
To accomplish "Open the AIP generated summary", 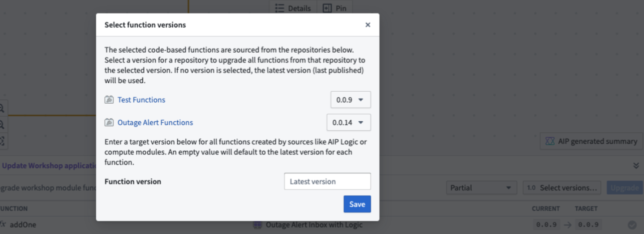I will [x=591, y=141].
